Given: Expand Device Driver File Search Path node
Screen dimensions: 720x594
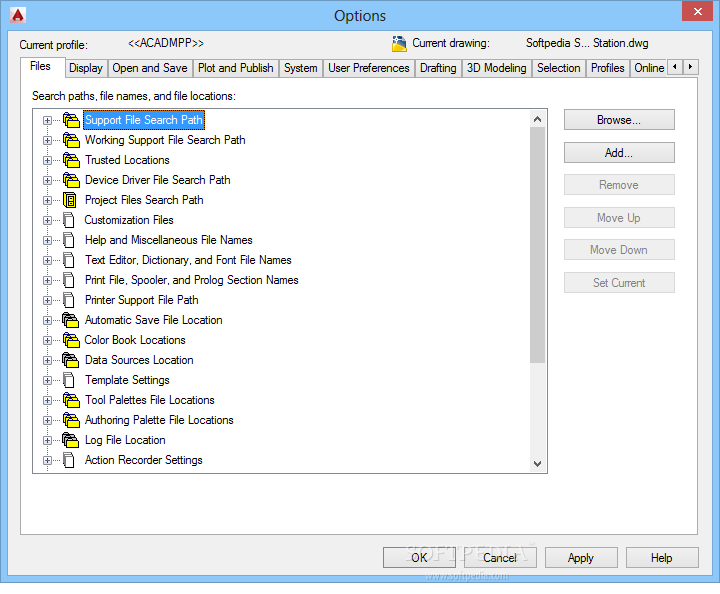Looking at the screenshot, I should (47, 180).
